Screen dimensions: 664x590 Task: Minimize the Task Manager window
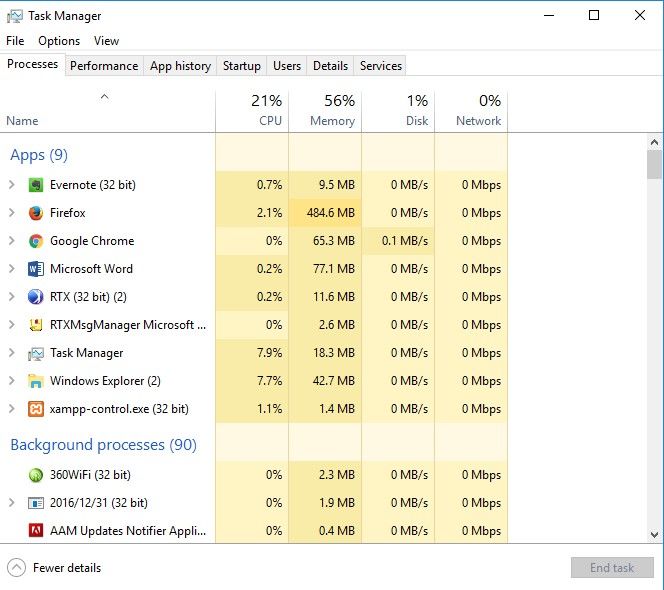click(x=549, y=16)
